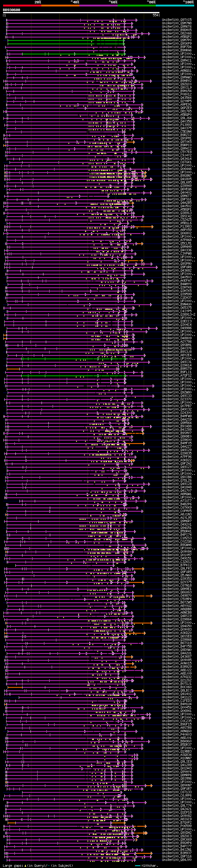Select label UniRef100_Q9M4I1
The width and height of the screenshot is (197, 868).
177,60
